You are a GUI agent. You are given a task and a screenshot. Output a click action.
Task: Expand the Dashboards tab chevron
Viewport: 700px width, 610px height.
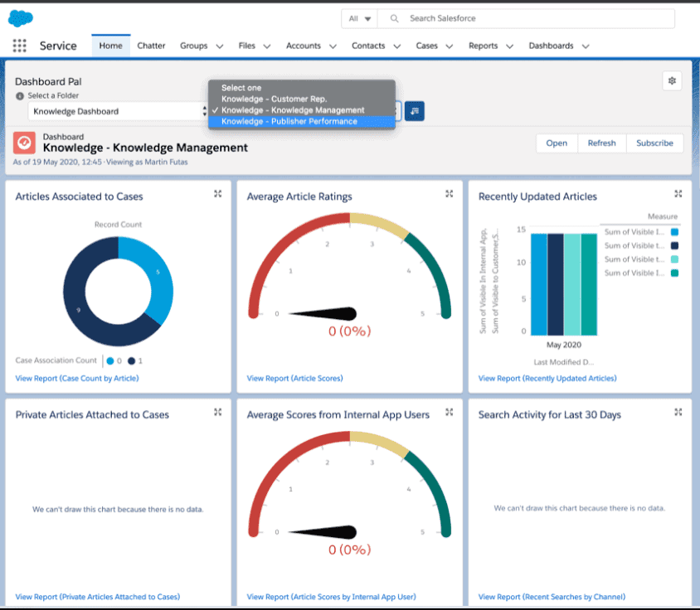586,46
